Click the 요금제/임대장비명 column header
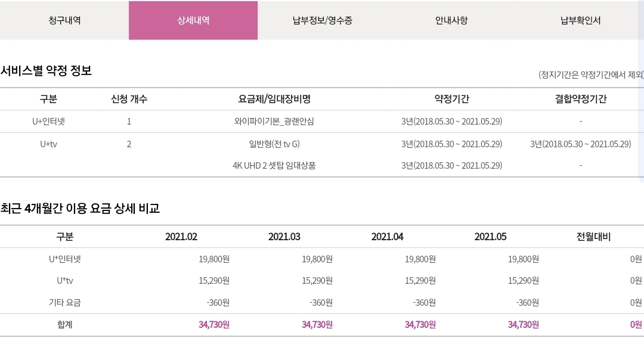The height and width of the screenshot is (338, 644). click(274, 99)
